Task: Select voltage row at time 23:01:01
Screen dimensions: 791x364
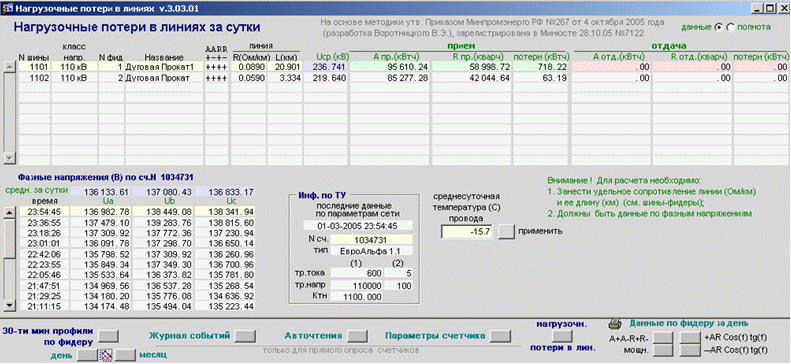Action: click(137, 243)
